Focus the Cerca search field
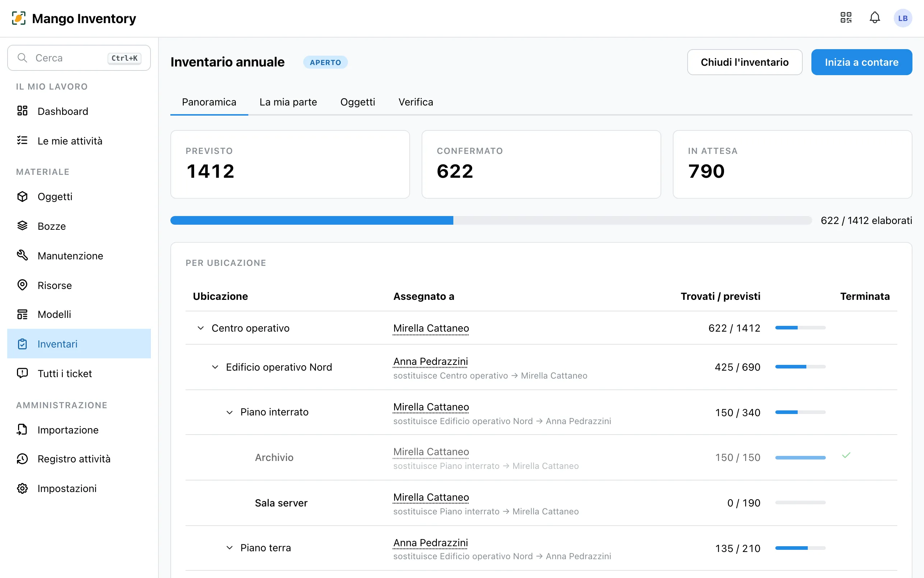This screenshot has height=578, width=924. tap(79, 58)
